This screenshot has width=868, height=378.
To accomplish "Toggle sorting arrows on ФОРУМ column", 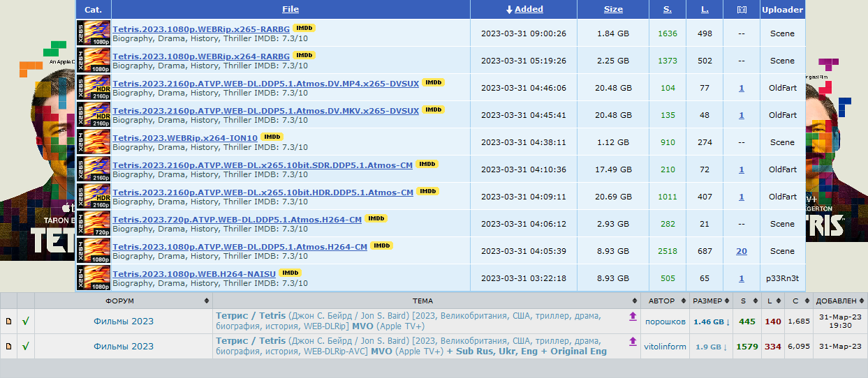I will (207, 301).
